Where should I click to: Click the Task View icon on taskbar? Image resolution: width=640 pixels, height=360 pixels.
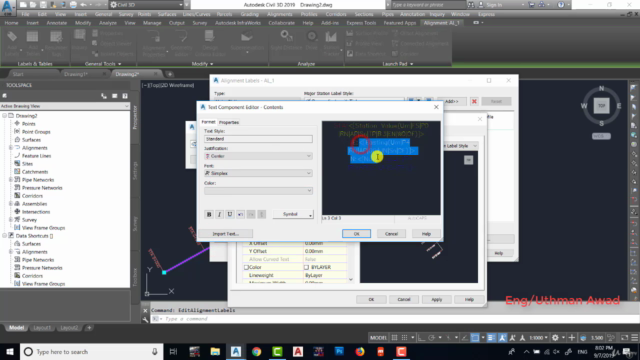coord(173,351)
